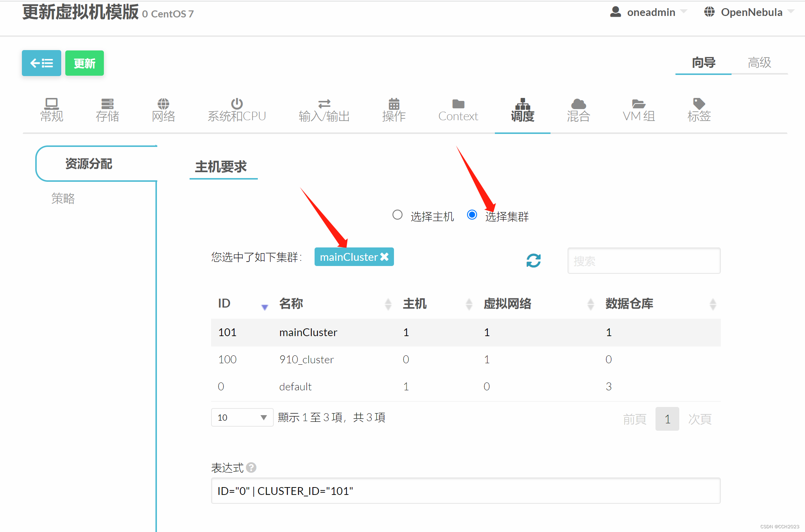Open the 存储 storage tab

[107, 110]
